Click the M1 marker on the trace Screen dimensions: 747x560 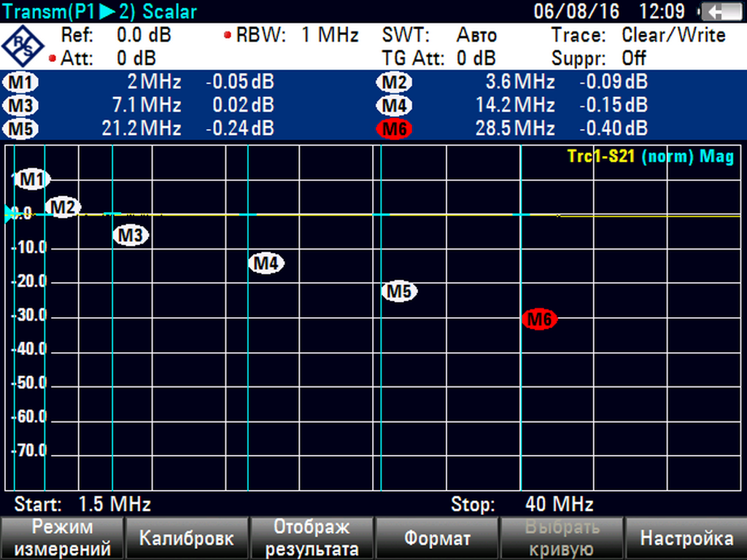(x=31, y=179)
